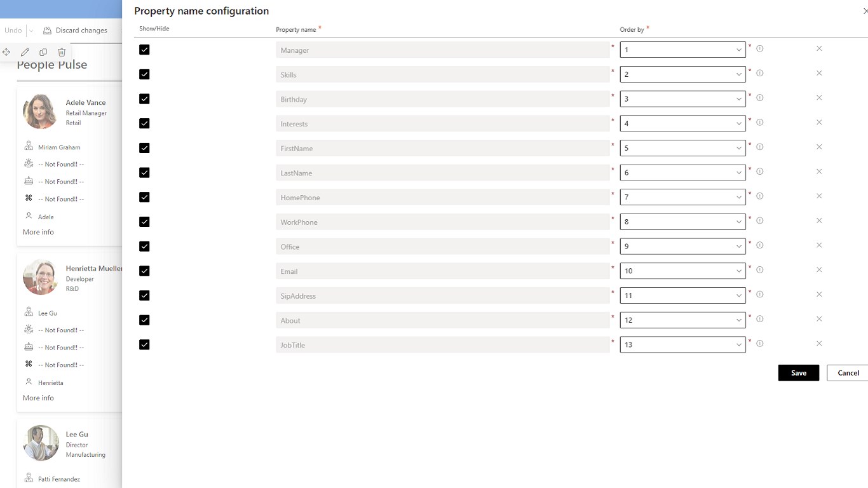Click the move web part icon
This screenshot has width=868, height=488.
6,52
